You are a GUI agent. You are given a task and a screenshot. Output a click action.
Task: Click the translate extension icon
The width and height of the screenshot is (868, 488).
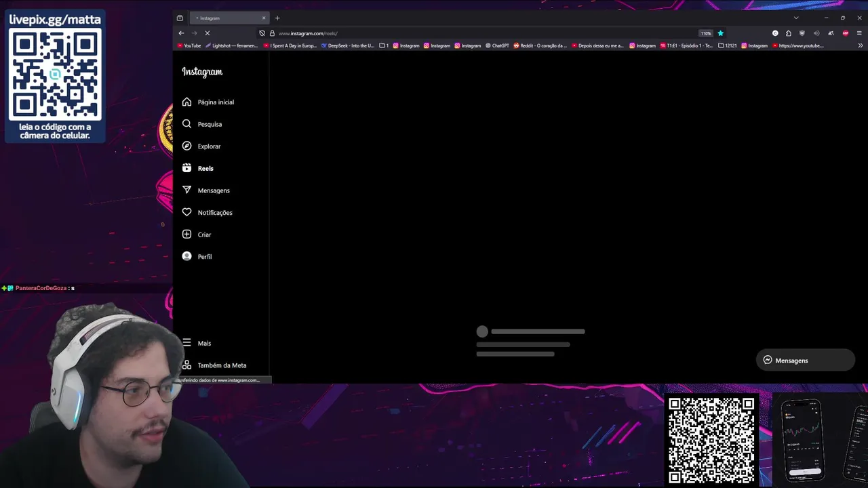coord(831,33)
